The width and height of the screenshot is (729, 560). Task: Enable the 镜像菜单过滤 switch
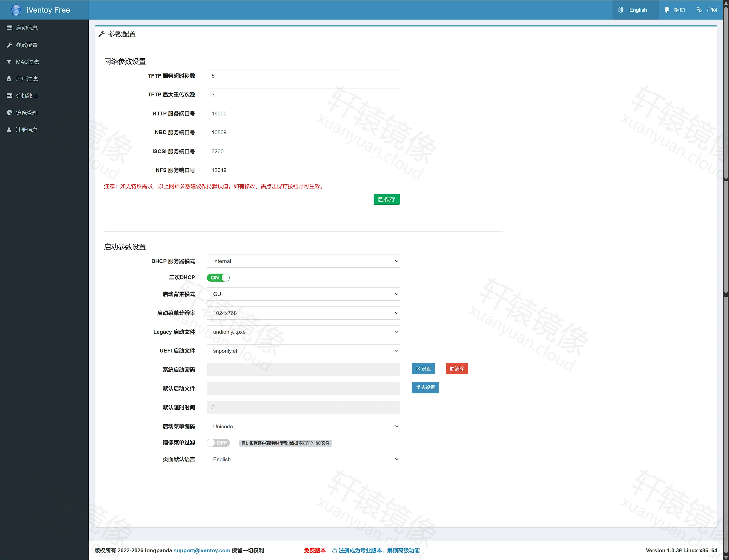[x=218, y=443]
